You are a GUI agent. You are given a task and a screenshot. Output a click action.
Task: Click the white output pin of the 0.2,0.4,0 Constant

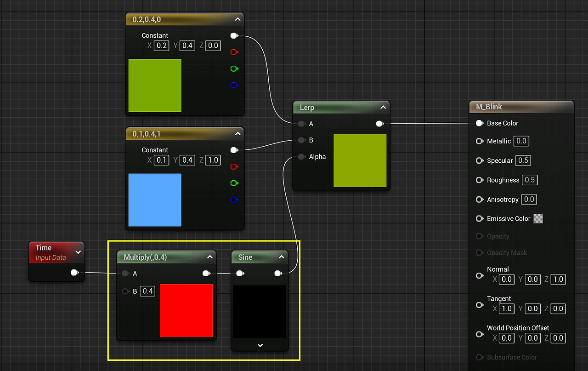point(234,35)
